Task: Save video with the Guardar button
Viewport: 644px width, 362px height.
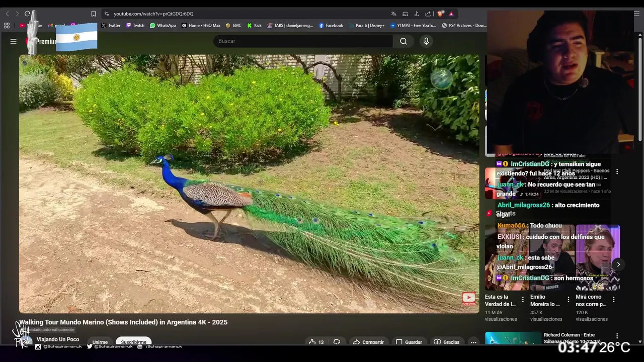Action: (409, 342)
